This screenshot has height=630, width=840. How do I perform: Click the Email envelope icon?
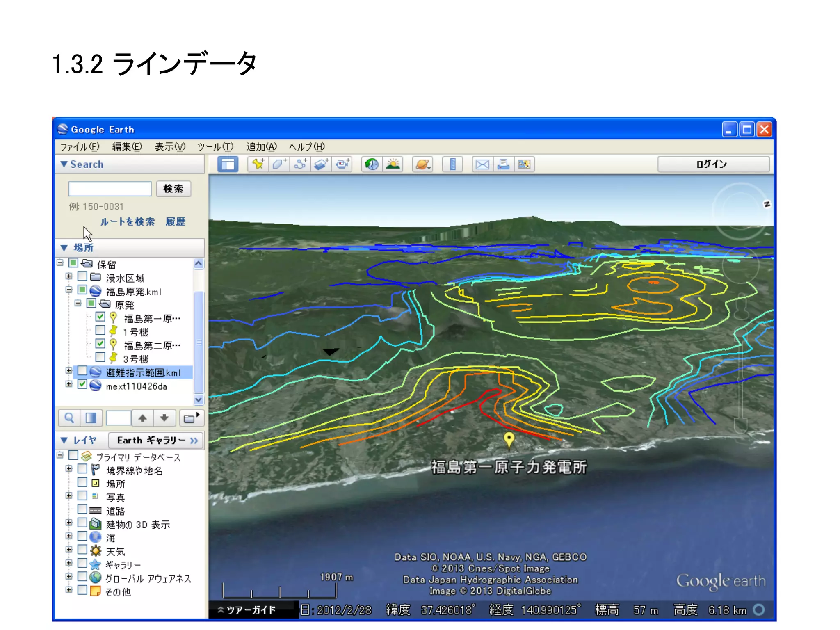click(482, 164)
